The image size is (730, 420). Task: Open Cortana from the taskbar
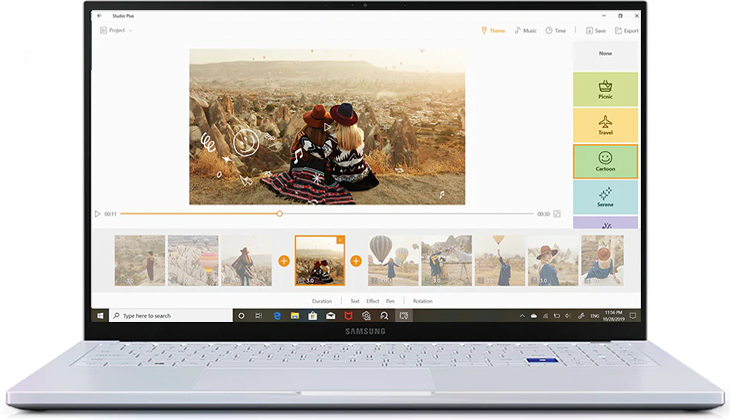241,316
